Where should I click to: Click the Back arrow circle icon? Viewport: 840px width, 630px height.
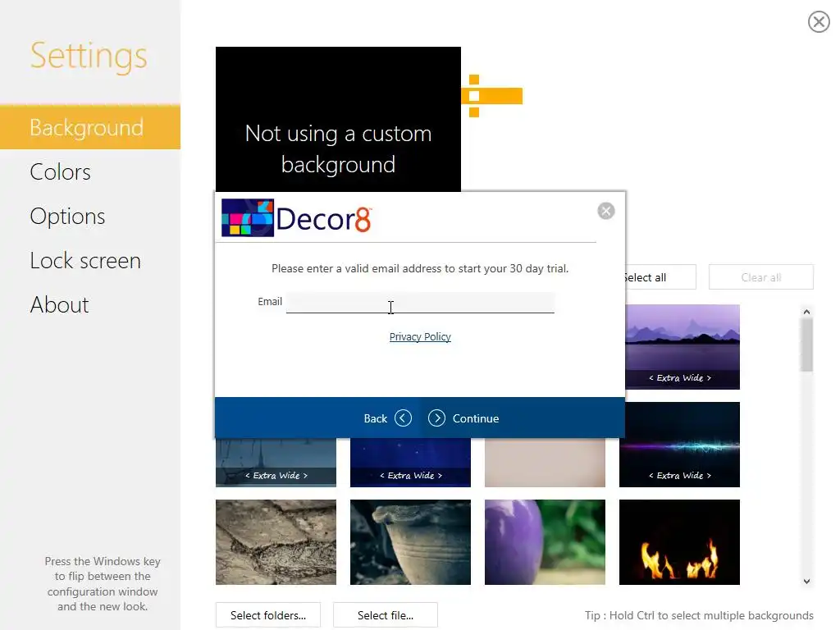pos(403,418)
